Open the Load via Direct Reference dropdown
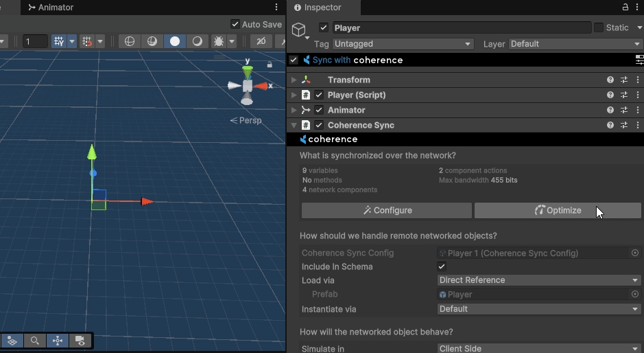644x353 pixels. [538, 280]
